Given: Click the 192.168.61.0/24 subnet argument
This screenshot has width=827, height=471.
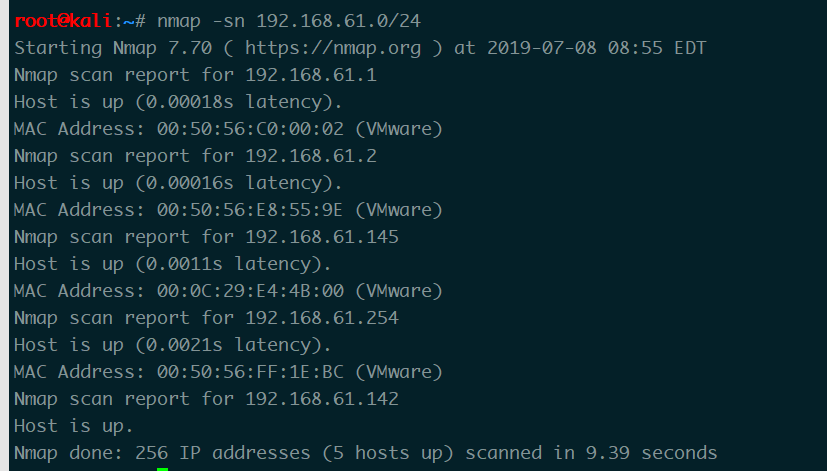Looking at the screenshot, I should (x=338, y=21).
